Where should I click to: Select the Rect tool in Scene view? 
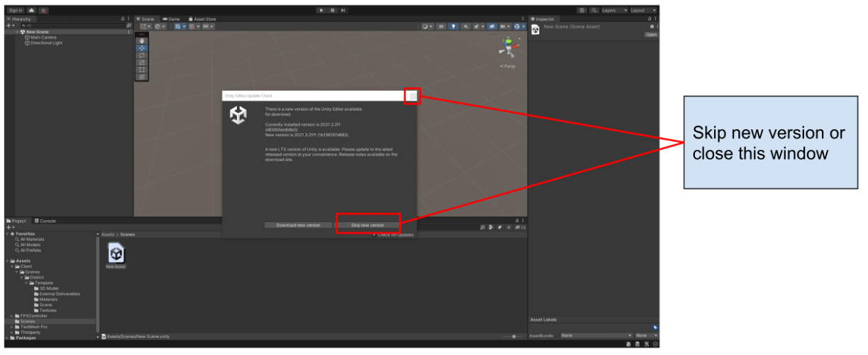pos(142,69)
